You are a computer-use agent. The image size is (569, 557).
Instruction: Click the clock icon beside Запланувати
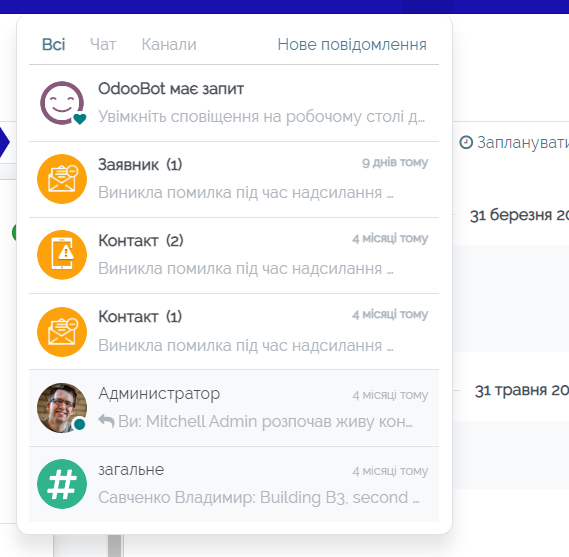click(x=466, y=142)
